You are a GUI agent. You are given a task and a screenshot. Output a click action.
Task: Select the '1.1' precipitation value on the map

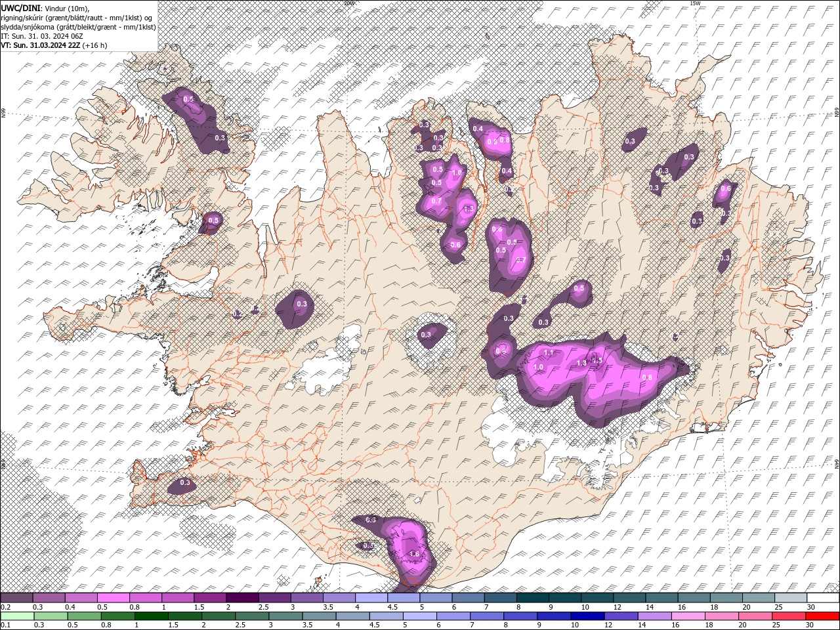click(549, 353)
